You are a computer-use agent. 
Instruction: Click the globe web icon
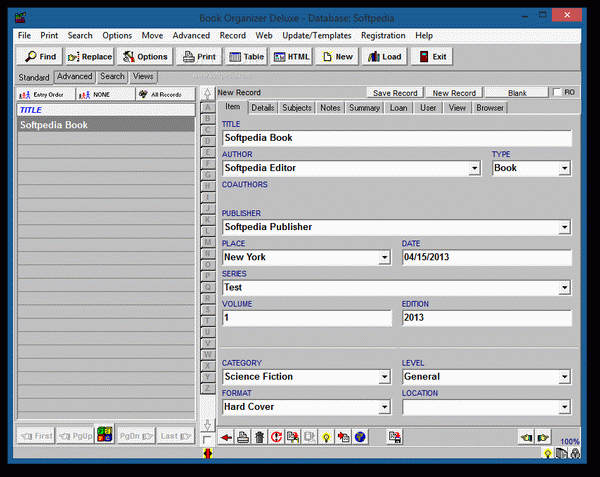360,437
